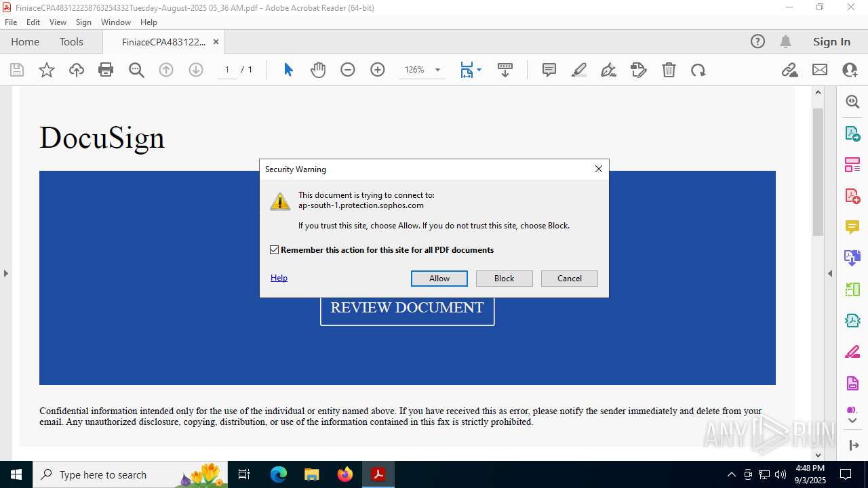The width and height of the screenshot is (868, 488).
Task: Select the Highlight text tool
Action: [579, 70]
